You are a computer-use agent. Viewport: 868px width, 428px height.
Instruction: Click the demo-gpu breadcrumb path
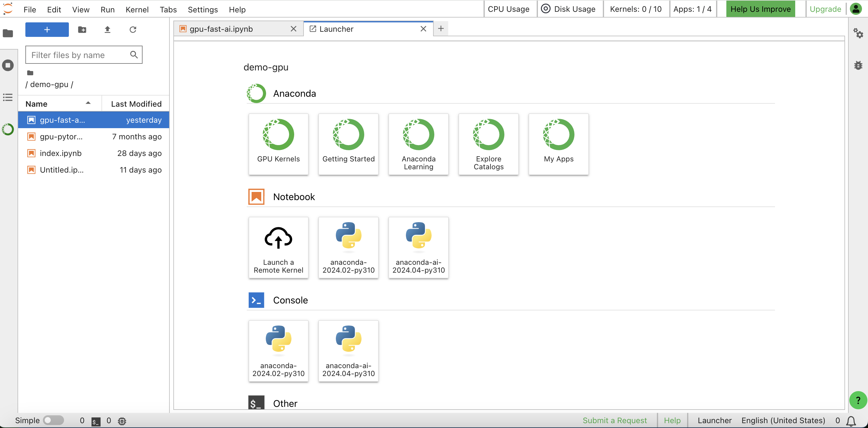click(49, 84)
